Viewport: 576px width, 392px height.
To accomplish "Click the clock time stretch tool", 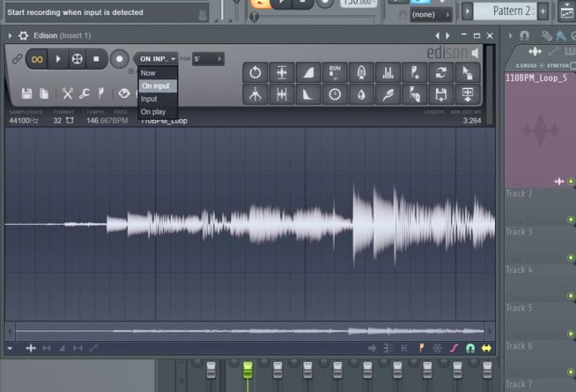I will [334, 95].
